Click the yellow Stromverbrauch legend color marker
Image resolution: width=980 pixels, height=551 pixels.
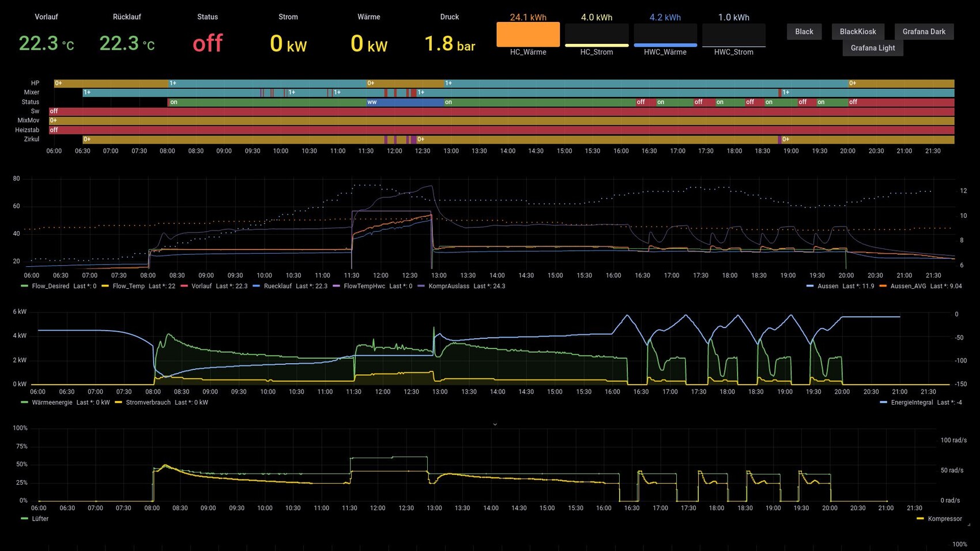[x=118, y=402]
